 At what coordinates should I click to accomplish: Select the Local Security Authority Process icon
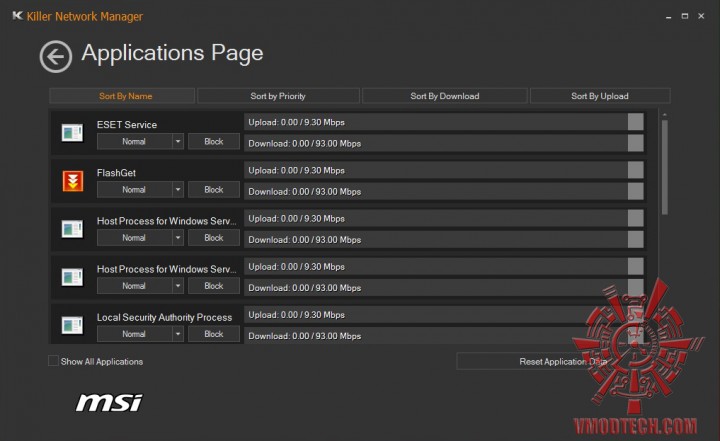73,325
